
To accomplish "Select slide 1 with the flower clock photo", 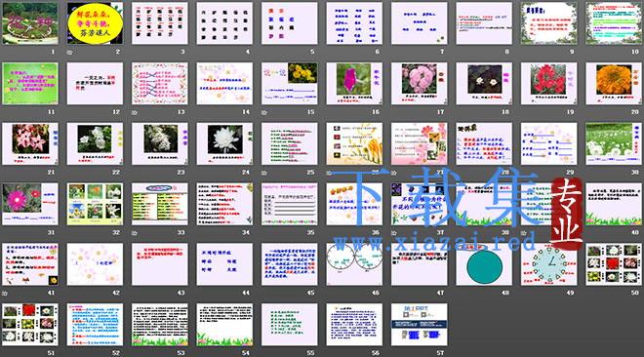I will coord(30,23).
